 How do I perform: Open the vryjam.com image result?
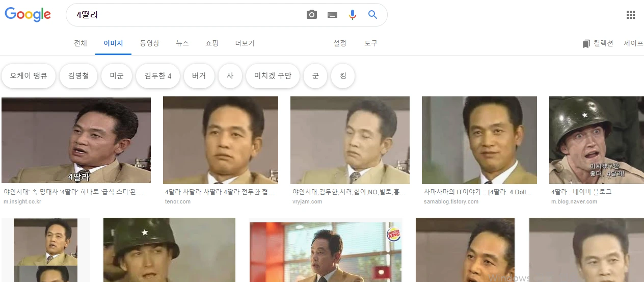(x=350, y=140)
